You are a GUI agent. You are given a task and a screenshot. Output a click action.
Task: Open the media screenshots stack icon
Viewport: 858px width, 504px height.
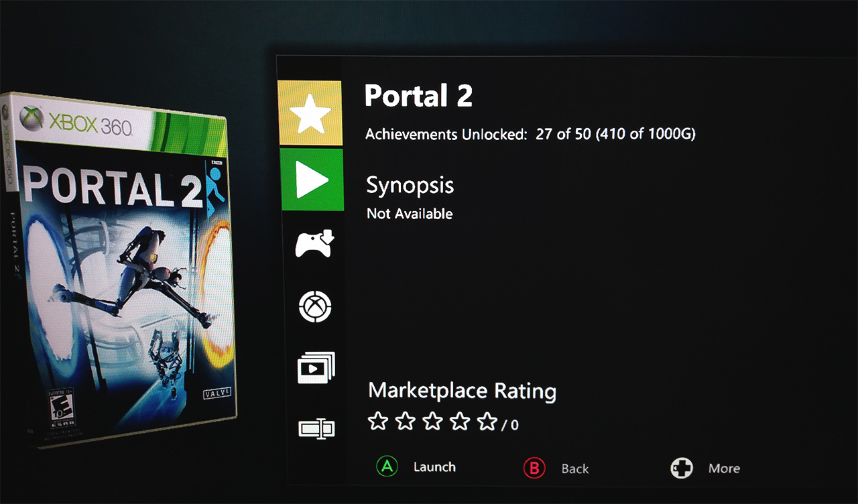coord(316,368)
